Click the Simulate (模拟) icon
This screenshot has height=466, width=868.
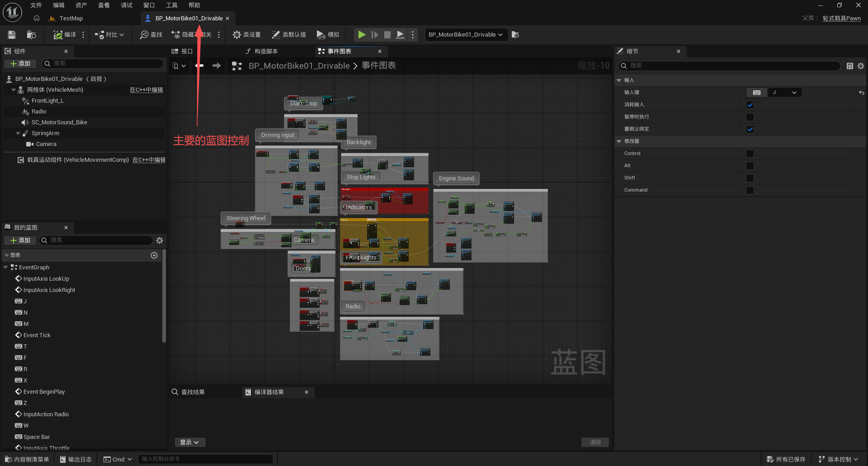pyautogui.click(x=321, y=35)
